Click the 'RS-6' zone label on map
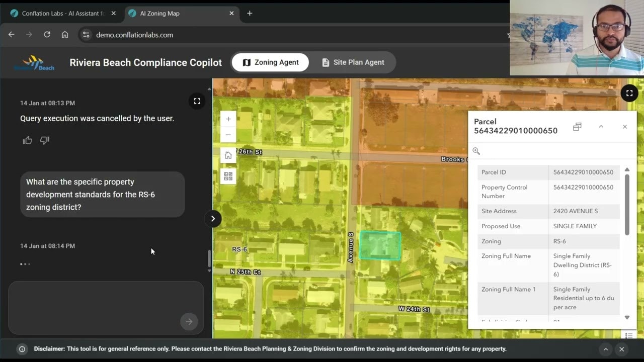The width and height of the screenshot is (644, 362). [x=239, y=249]
